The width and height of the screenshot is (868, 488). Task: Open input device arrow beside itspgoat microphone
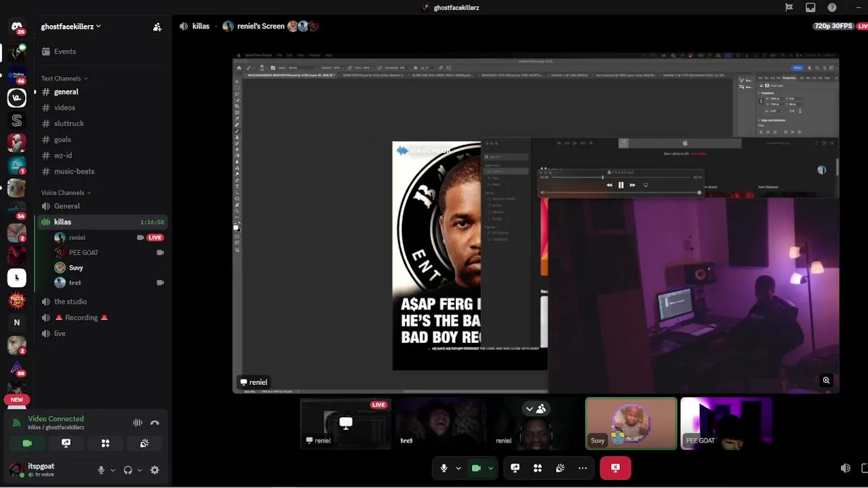click(113, 470)
